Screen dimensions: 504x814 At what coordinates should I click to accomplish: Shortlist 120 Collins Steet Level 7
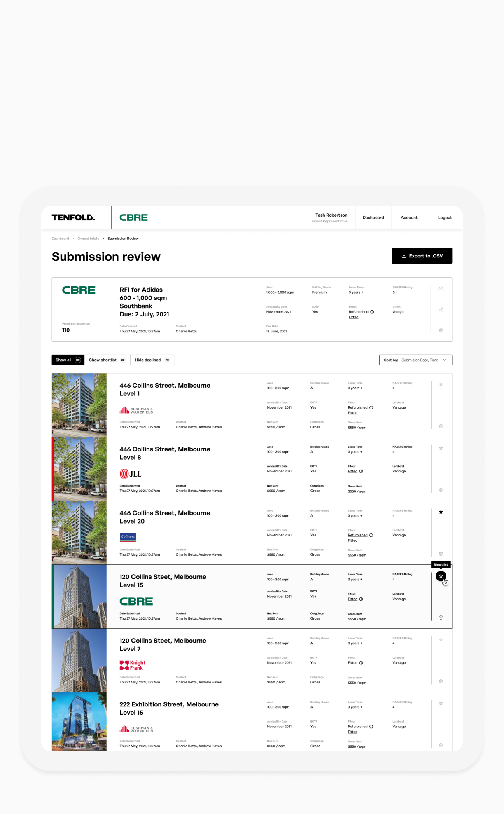[x=441, y=640]
